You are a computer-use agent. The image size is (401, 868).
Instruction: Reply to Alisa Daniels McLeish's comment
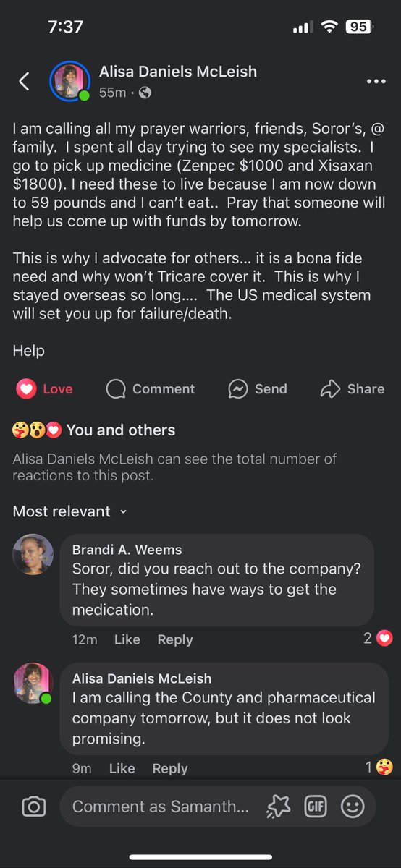(170, 768)
